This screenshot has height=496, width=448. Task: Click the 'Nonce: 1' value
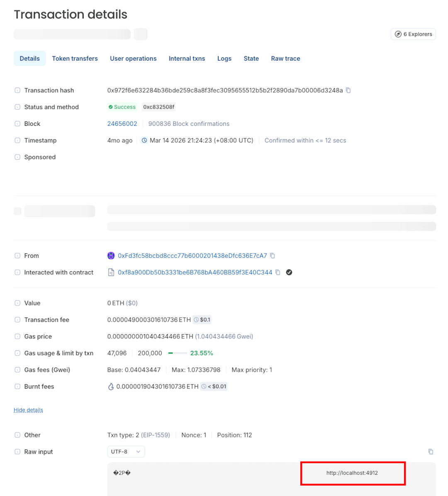point(193,435)
